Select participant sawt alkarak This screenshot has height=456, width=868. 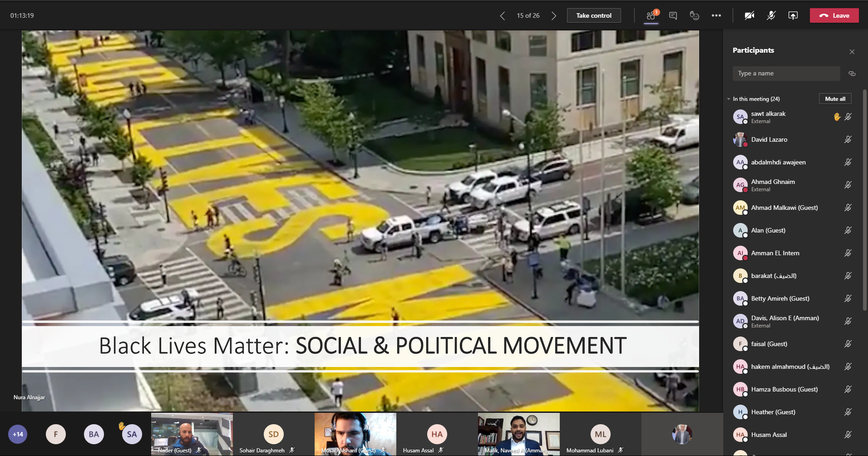793,117
